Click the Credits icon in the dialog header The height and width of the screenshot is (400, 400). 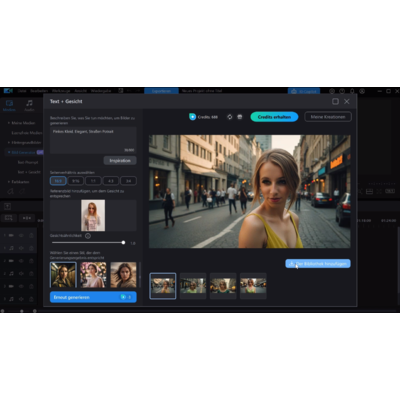click(192, 117)
